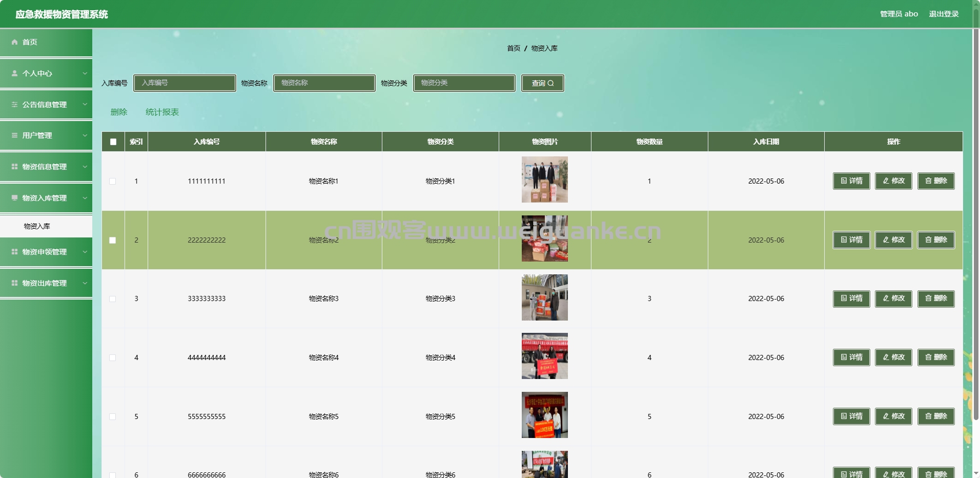
Task: Focus the 物资名称 search input
Action: [324, 83]
